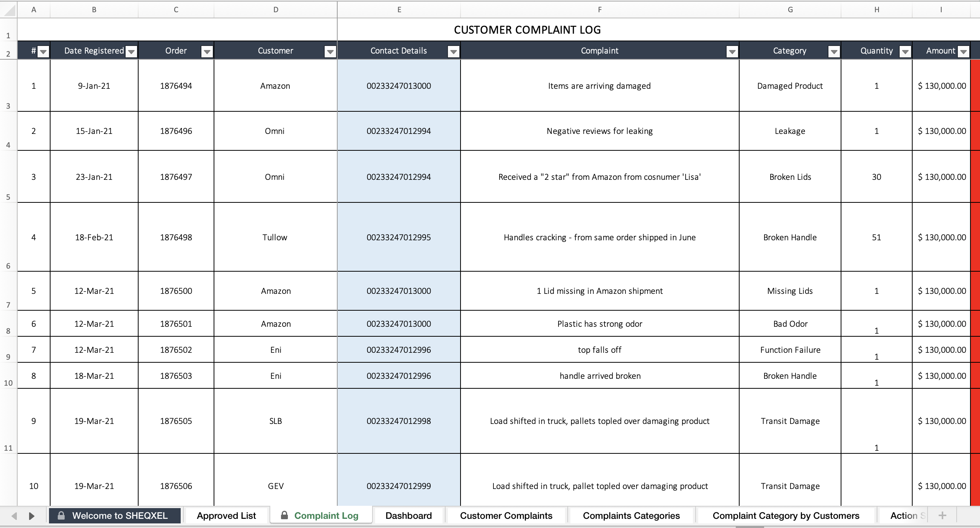Image resolution: width=980 pixels, height=528 pixels.
Task: Select column C header
Action: pyautogui.click(x=176, y=10)
